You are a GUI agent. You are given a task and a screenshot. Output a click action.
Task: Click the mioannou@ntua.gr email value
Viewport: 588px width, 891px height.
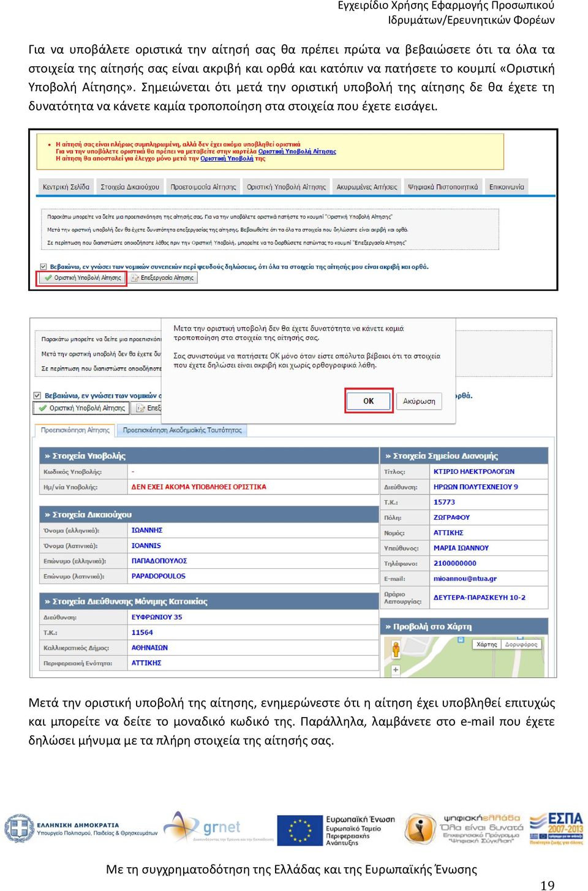pyautogui.click(x=465, y=579)
